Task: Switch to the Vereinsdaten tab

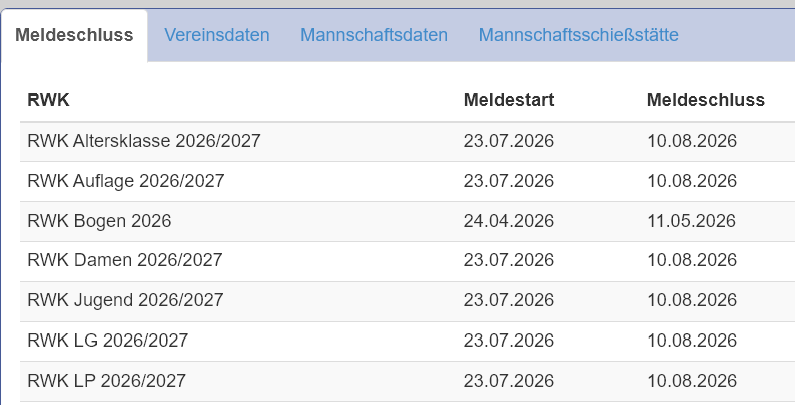Action: [216, 35]
